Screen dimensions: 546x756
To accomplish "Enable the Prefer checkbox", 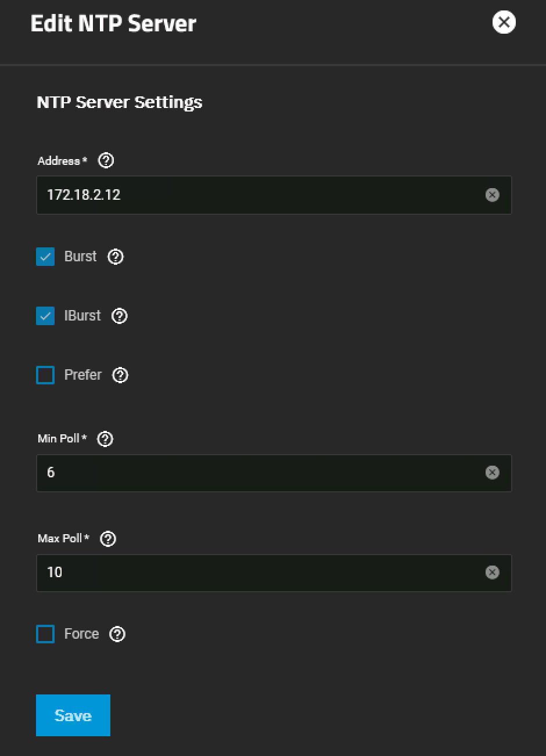I will pos(45,375).
